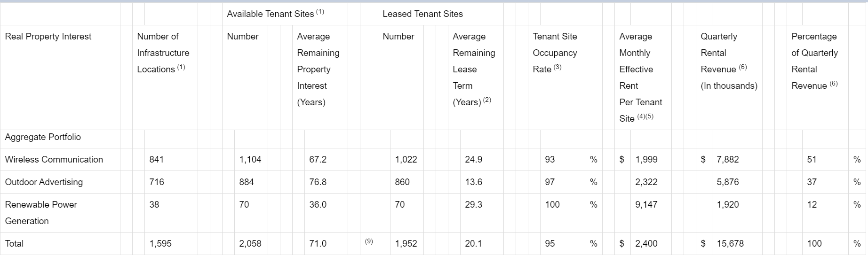Select the Outdoor Advertising row label
The width and height of the screenshot is (868, 256).
click(x=44, y=182)
